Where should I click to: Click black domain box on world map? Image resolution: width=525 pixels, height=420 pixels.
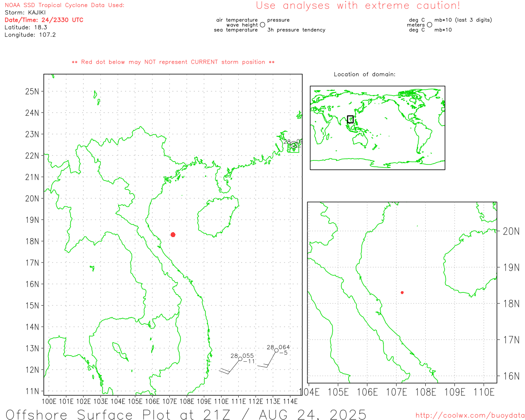(x=350, y=119)
